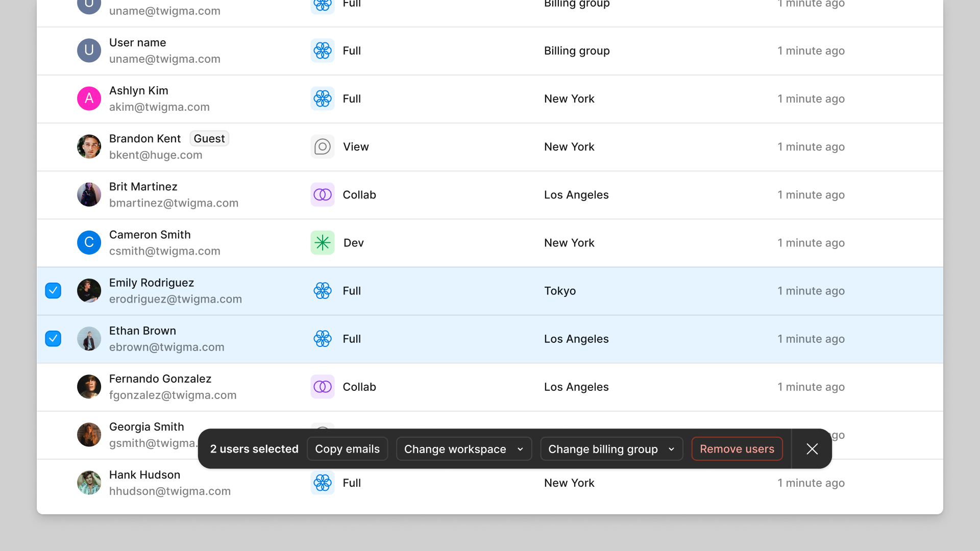Click New York billing group for Ashlyn Kim
Image resolution: width=980 pixels, height=551 pixels.
coord(569,98)
